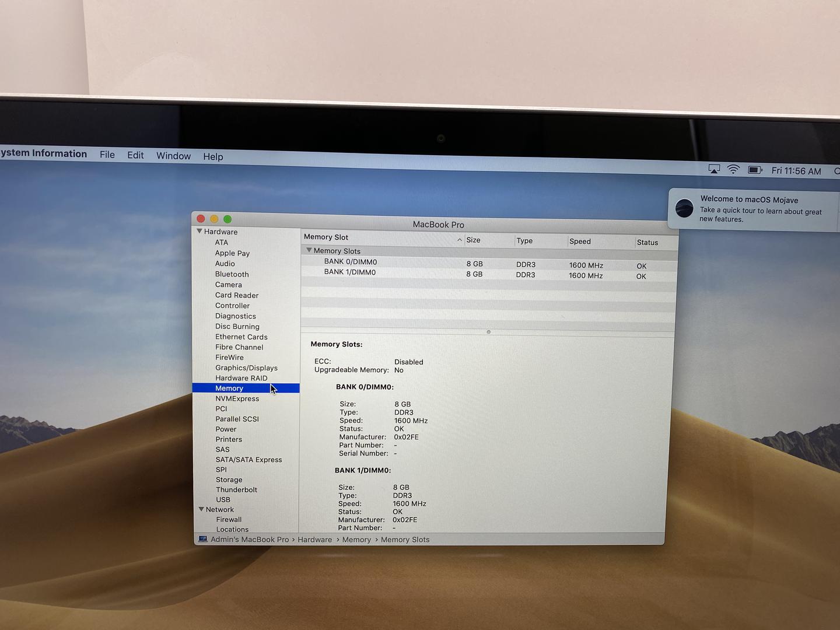Open the Wi-Fi status menu

[733, 170]
